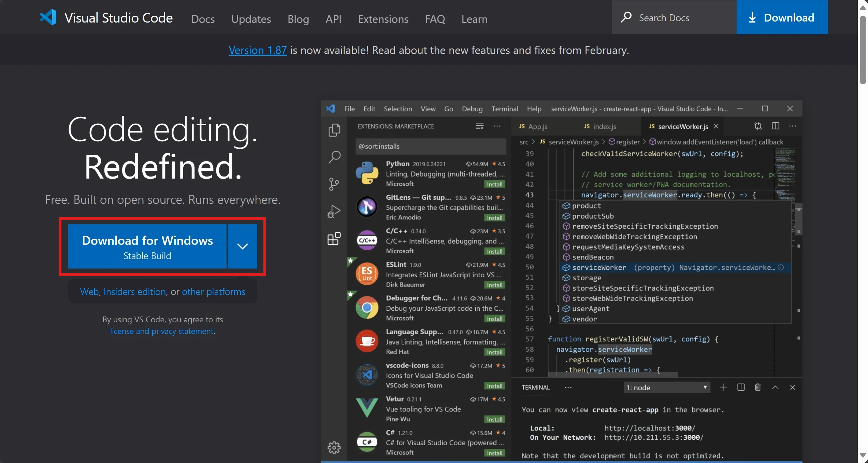The height and width of the screenshot is (463, 868).
Task: Open the editor more actions menu
Action: click(x=793, y=126)
